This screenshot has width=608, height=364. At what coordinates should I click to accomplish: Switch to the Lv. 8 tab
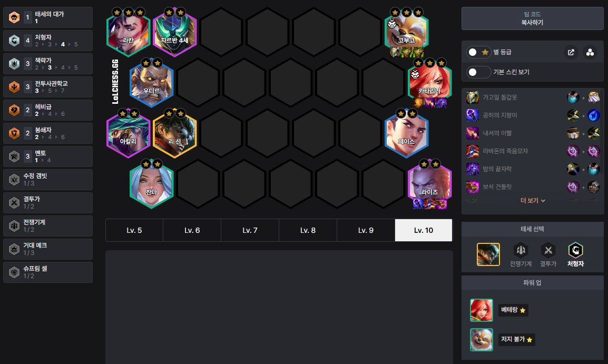(x=308, y=230)
